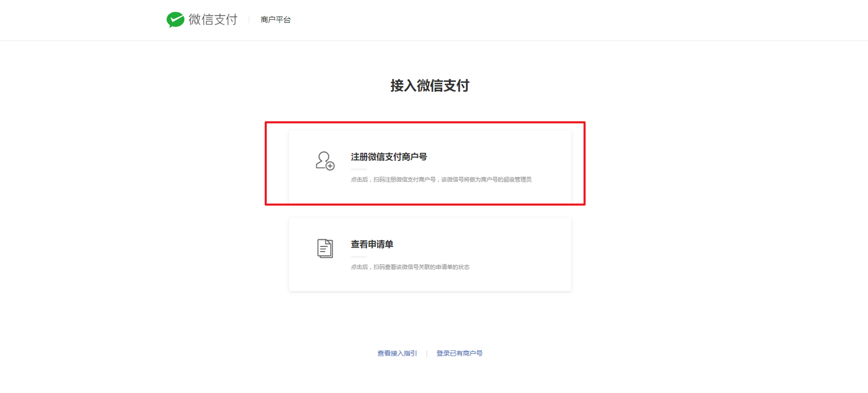The height and width of the screenshot is (393, 868).
Task: Open the 查看接入指引 link
Action: (x=397, y=353)
